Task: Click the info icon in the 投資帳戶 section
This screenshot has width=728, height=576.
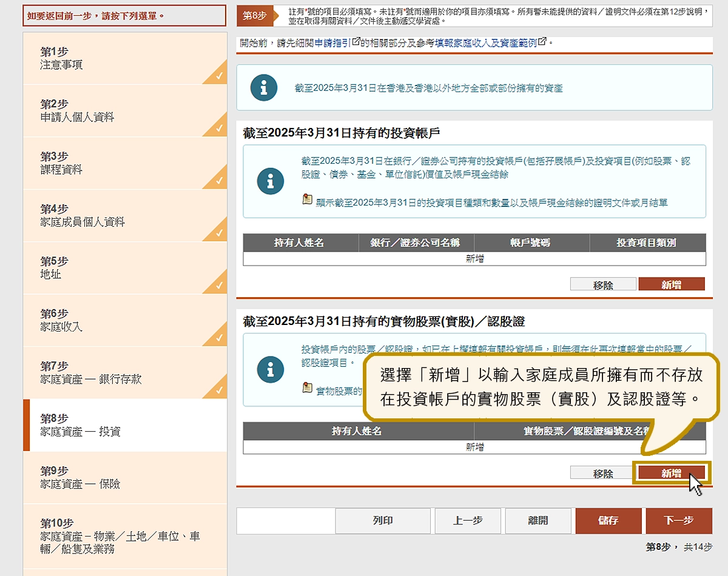Action: click(x=270, y=181)
